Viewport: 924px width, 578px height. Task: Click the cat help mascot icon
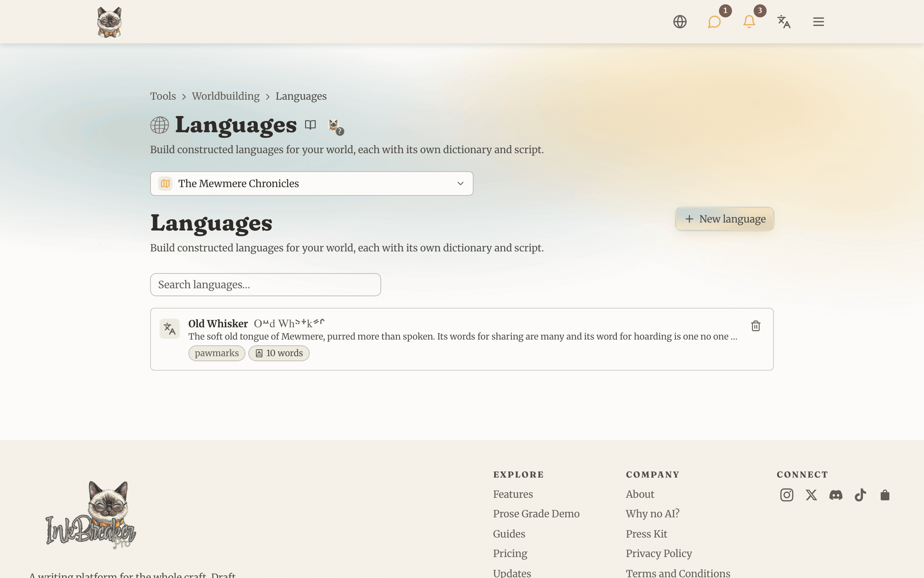pos(336,126)
